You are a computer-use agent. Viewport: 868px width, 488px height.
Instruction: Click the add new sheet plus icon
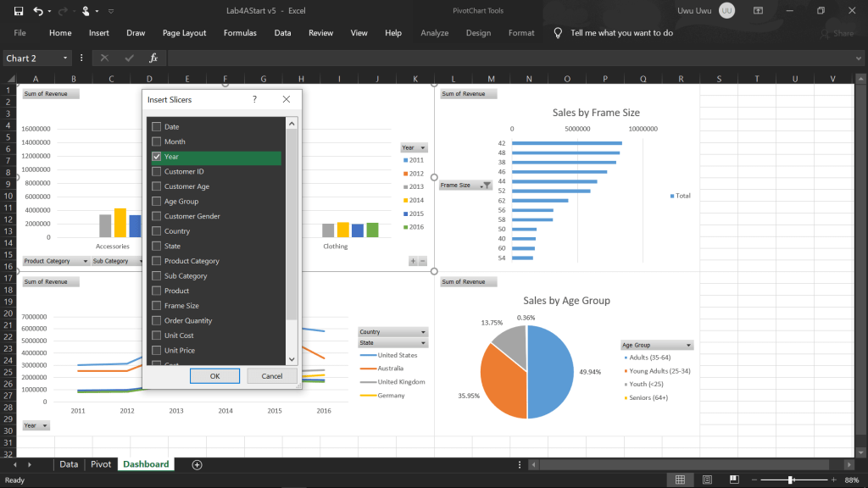pyautogui.click(x=198, y=464)
